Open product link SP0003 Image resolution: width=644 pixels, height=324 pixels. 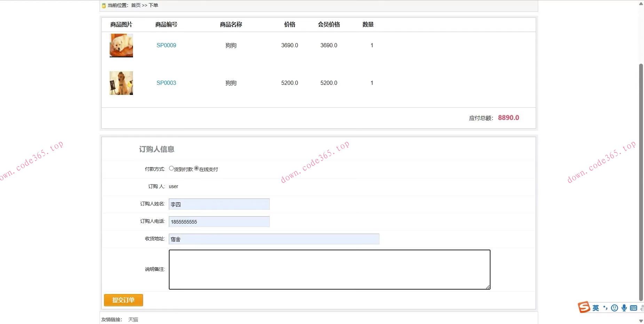pos(166,83)
